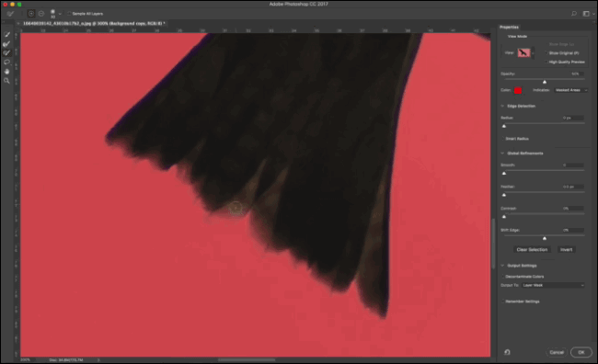Check Decontaminate Colors option
598x364 pixels.
(503, 277)
